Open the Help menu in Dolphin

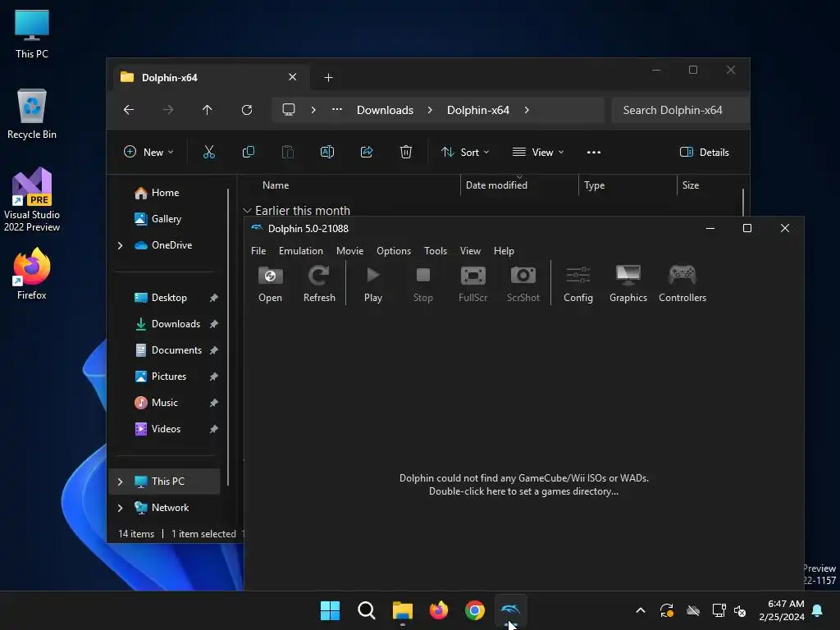click(504, 251)
